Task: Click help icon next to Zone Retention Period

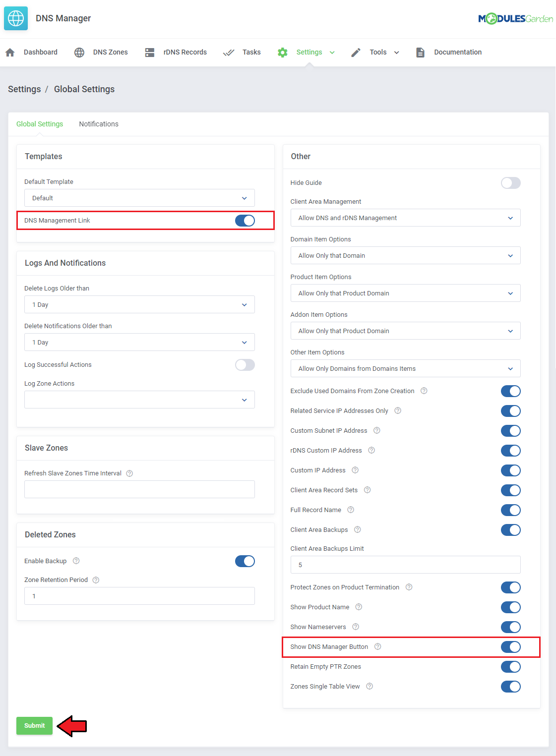Action: point(96,580)
